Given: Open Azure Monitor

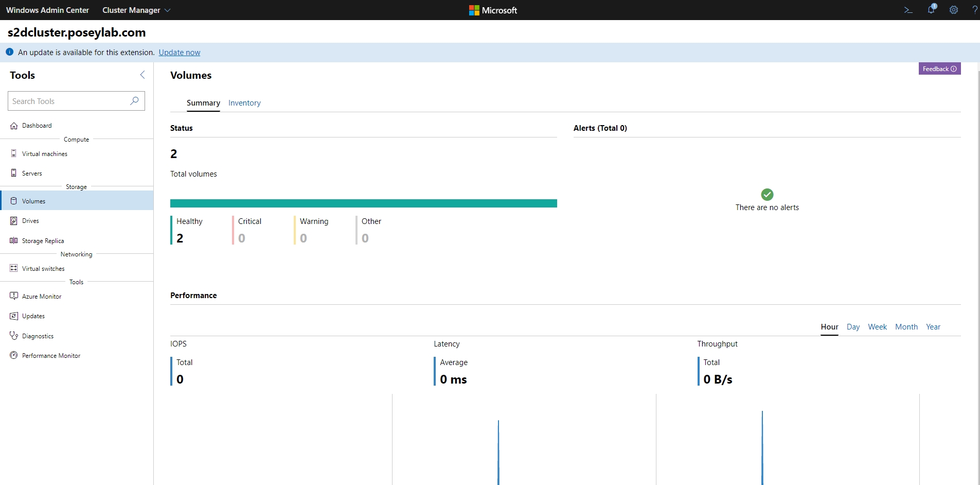Looking at the screenshot, I should click(42, 296).
